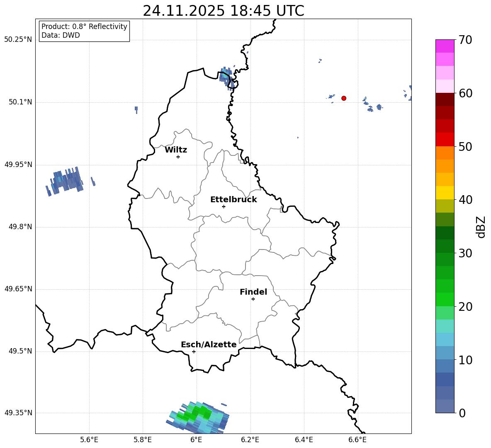Click the 49.5°N latitude label
Screen dimensions: 491x448
click(20, 351)
